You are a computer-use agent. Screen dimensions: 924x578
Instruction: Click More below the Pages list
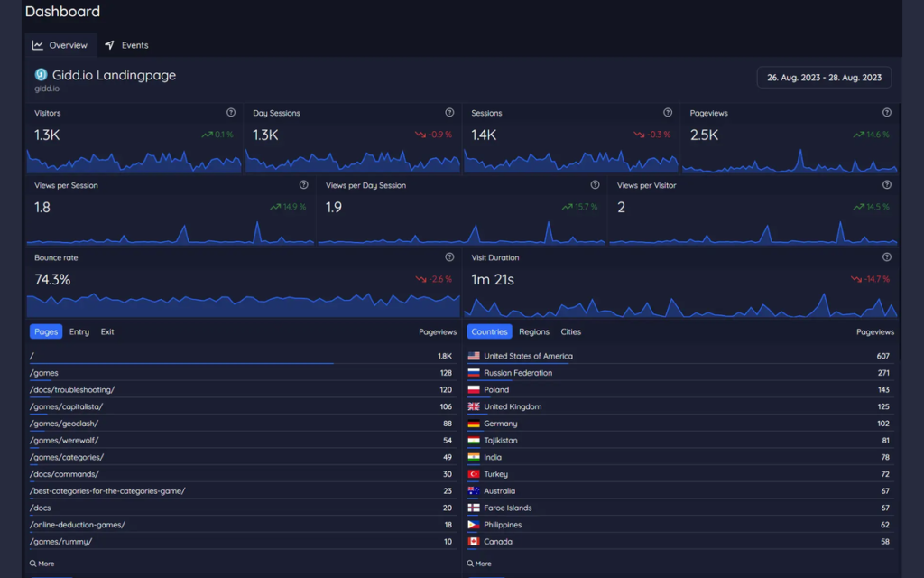(42, 564)
